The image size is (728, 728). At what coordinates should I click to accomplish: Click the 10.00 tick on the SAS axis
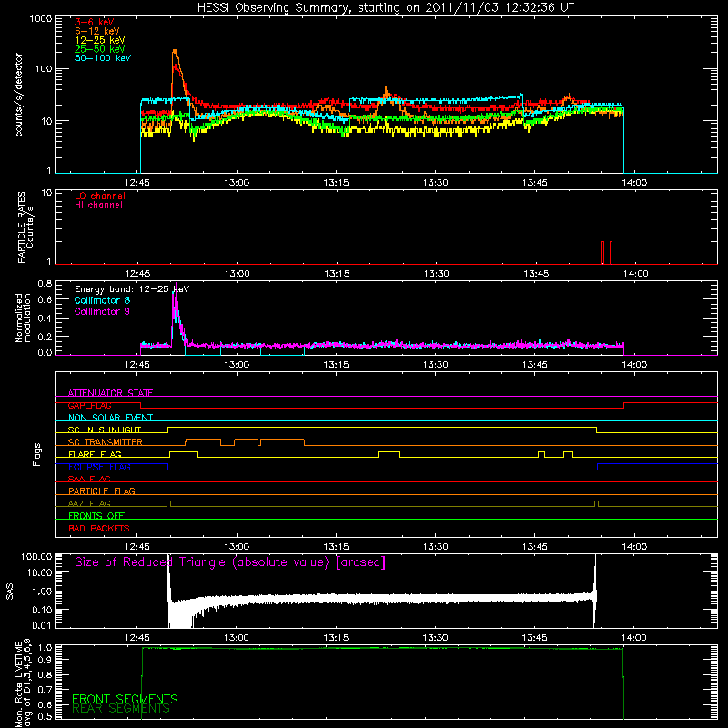pyautogui.click(x=39, y=573)
